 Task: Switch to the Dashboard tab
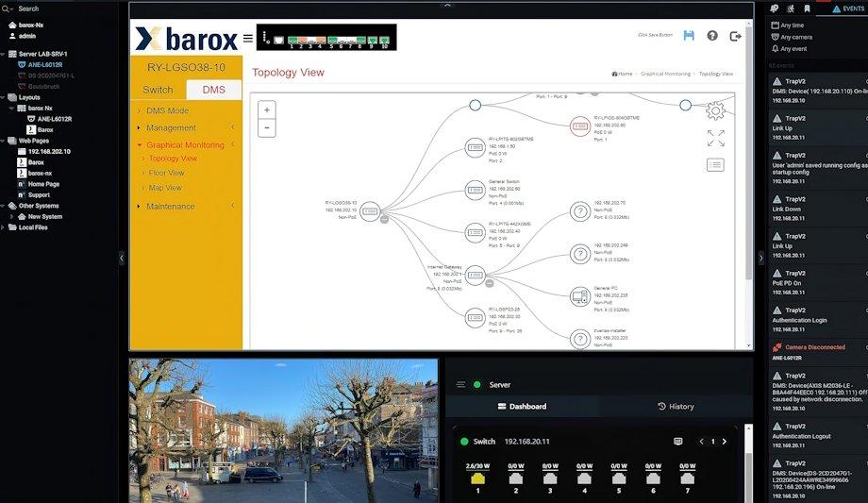(x=522, y=406)
